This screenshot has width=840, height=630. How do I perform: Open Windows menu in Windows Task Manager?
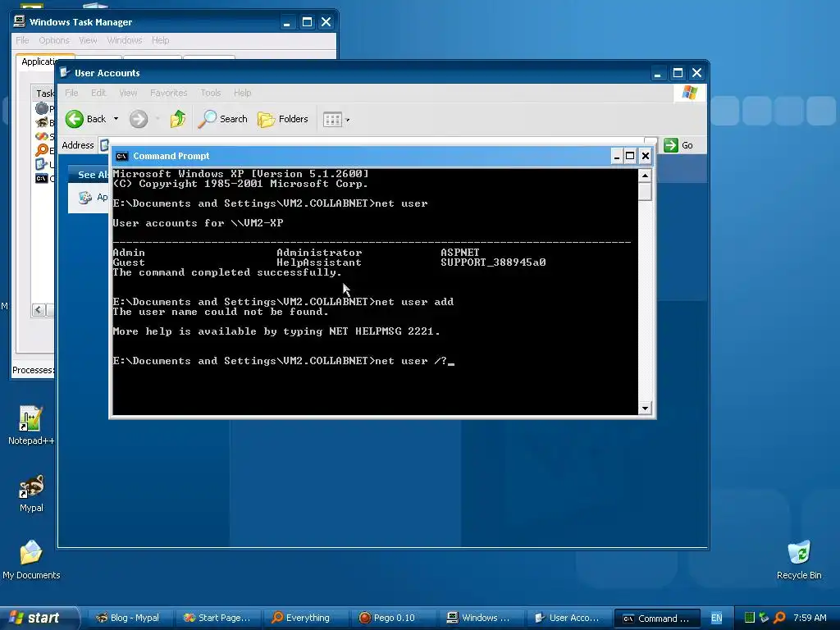(125, 40)
